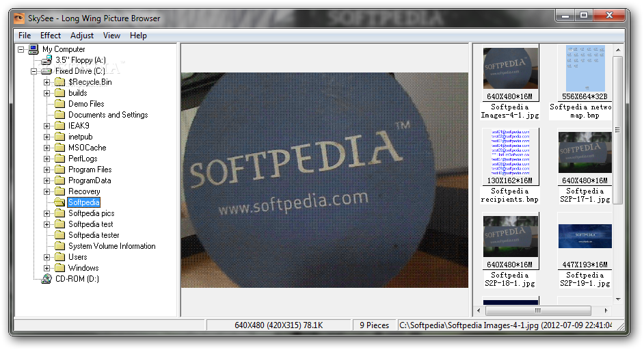Click the PerfLogs folder icon
Viewport: 644px width, 350px height.
[60, 159]
